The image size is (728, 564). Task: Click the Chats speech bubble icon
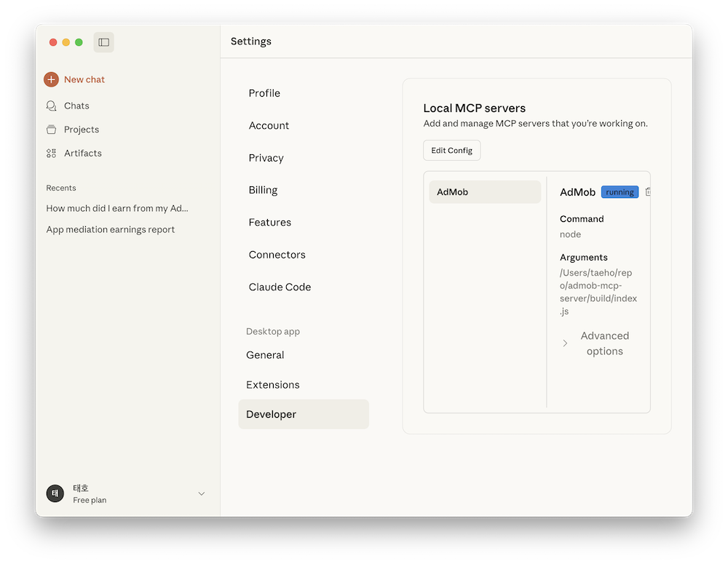51,106
